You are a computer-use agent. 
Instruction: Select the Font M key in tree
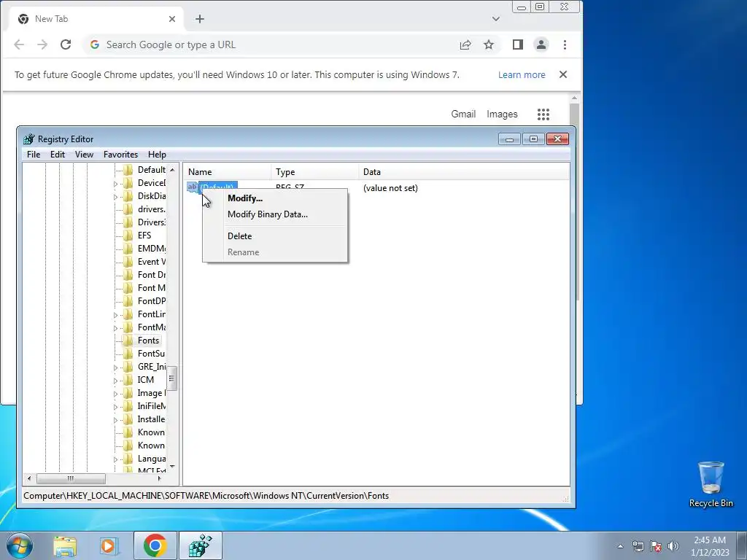click(152, 287)
